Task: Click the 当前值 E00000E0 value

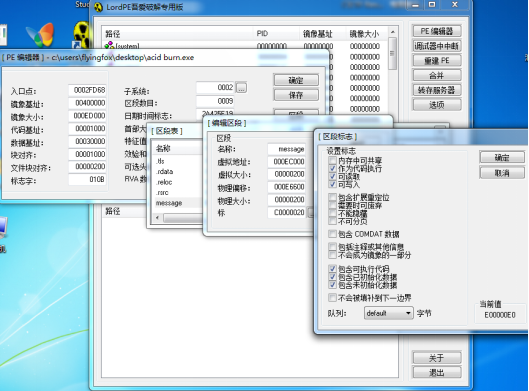Action: coord(500,315)
